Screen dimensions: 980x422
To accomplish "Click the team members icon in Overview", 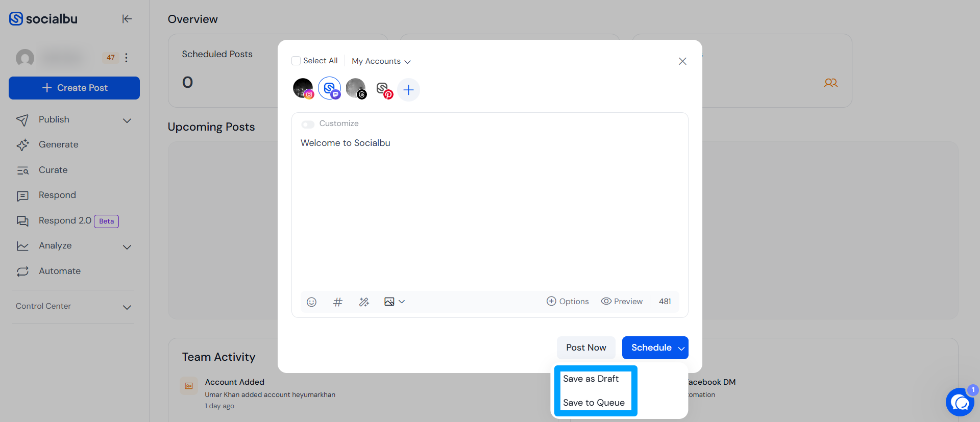I will tap(831, 83).
